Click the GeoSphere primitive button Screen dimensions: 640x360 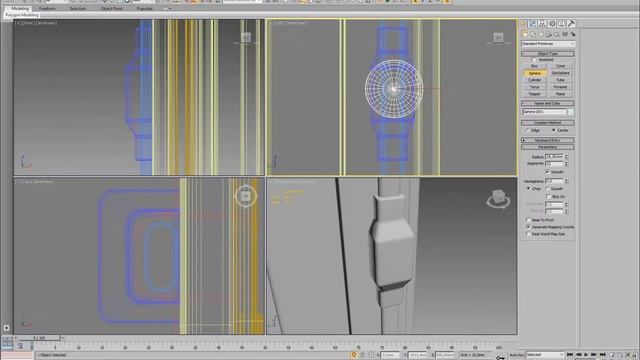[x=560, y=73]
